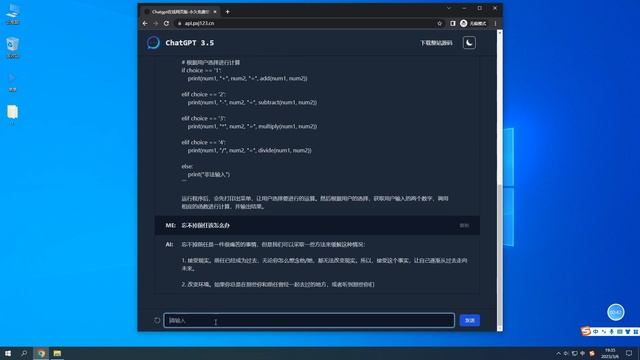The width and height of the screenshot is (640, 360).
Task: Toggle Chinese/English input mode
Action: point(596,332)
